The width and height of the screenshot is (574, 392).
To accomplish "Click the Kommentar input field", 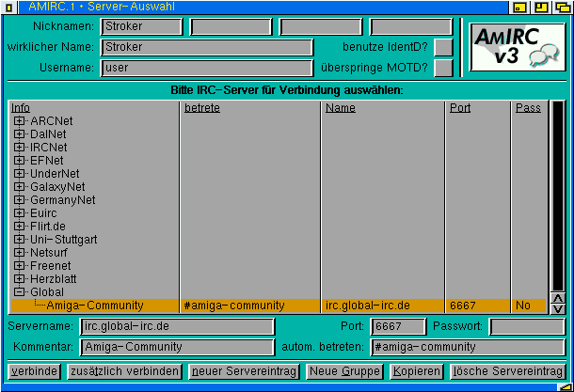I will point(177,347).
